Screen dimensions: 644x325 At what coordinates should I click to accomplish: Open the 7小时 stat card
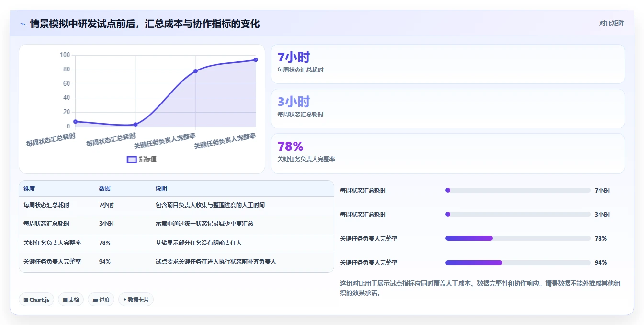(448, 64)
